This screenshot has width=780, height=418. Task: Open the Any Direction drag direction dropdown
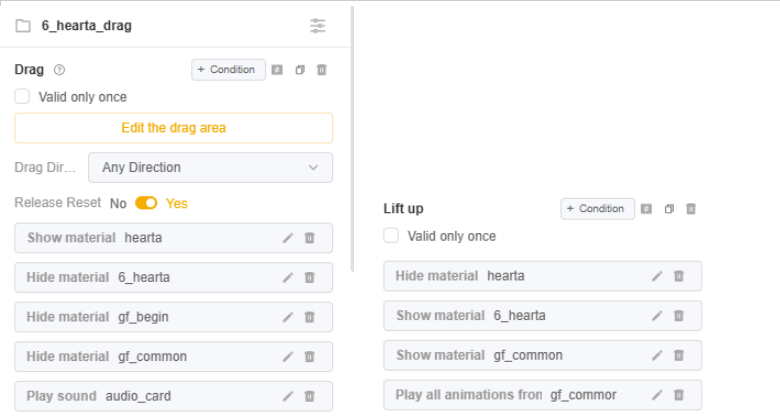point(210,168)
